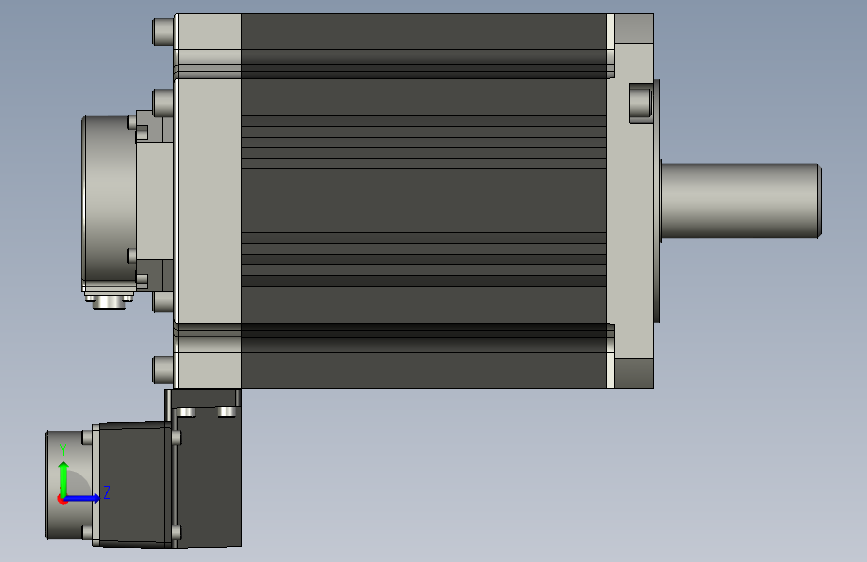Click the mounting hole boss on the front flange
Viewport: 867px width, 562px height.
point(641,103)
